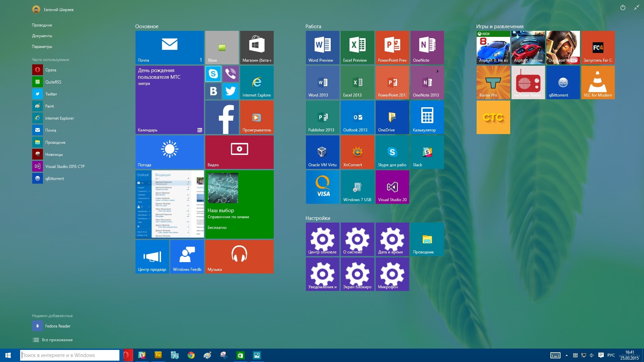
Task: Open Параметры from the left menu
Action: [x=42, y=47]
